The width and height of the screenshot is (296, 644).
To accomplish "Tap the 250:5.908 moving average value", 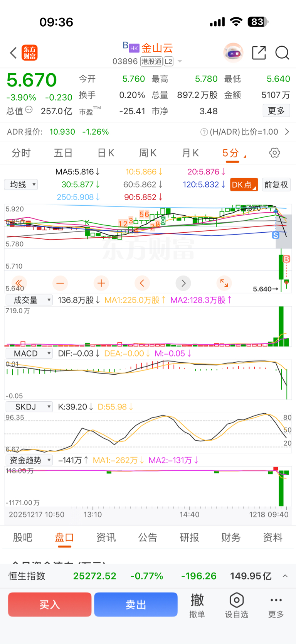I will [78, 197].
